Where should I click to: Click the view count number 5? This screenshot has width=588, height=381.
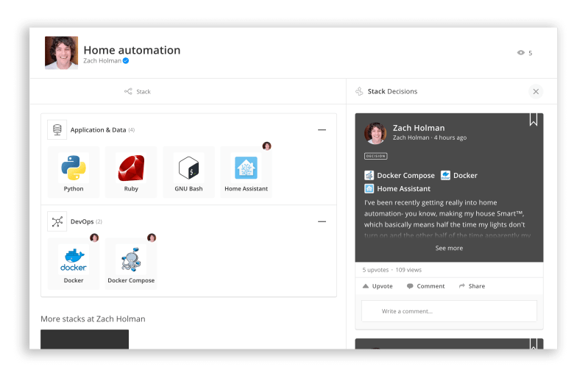pos(531,53)
